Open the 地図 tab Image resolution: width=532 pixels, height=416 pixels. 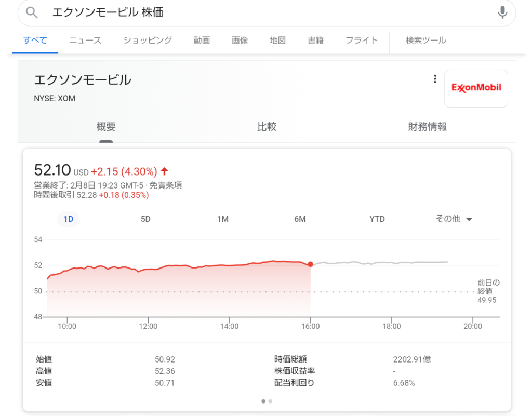point(277,40)
